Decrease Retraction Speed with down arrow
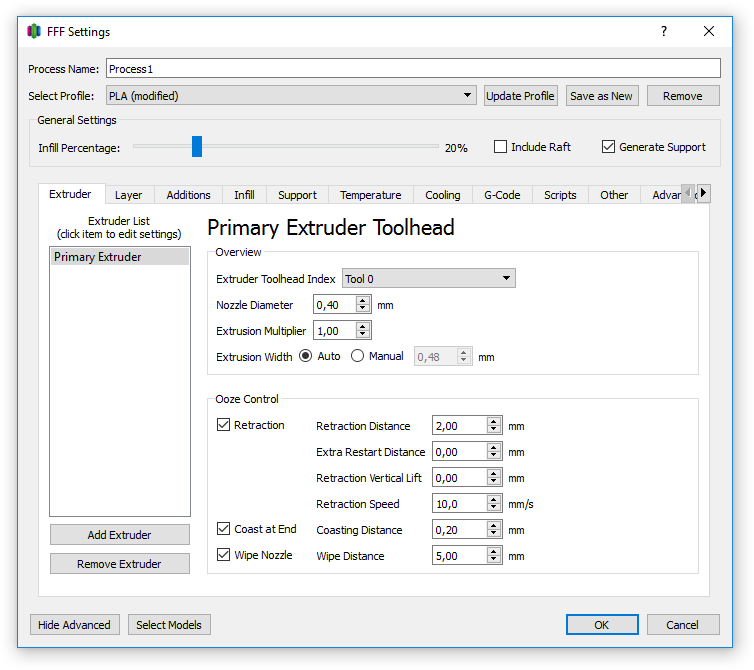The width and height of the screenshot is (754, 670). coord(494,509)
